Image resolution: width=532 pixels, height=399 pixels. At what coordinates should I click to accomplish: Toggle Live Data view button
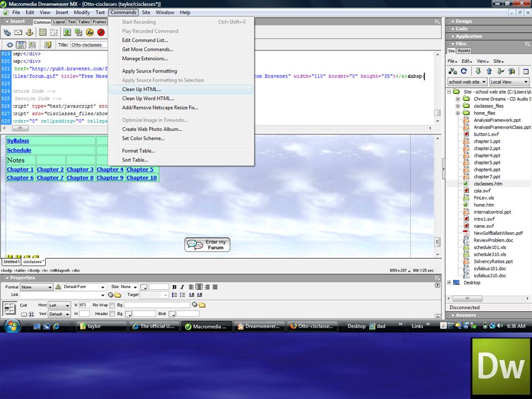[x=48, y=45]
